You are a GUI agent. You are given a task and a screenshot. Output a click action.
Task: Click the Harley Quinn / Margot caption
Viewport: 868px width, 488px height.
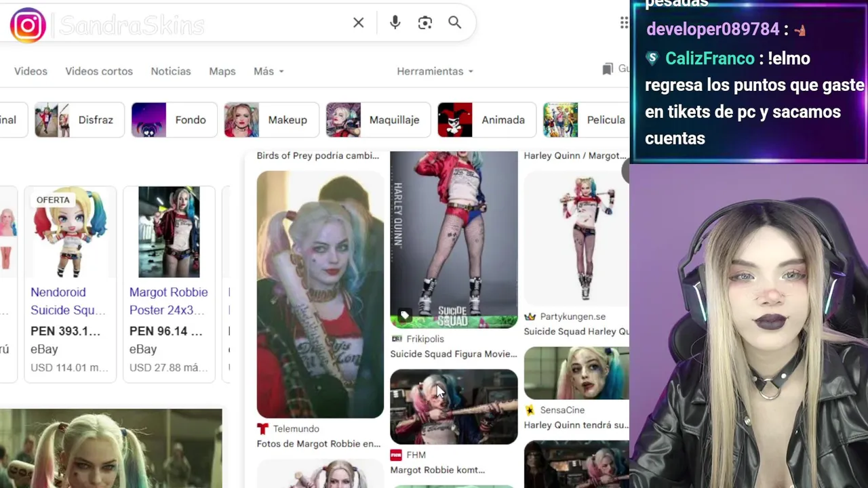(x=575, y=155)
